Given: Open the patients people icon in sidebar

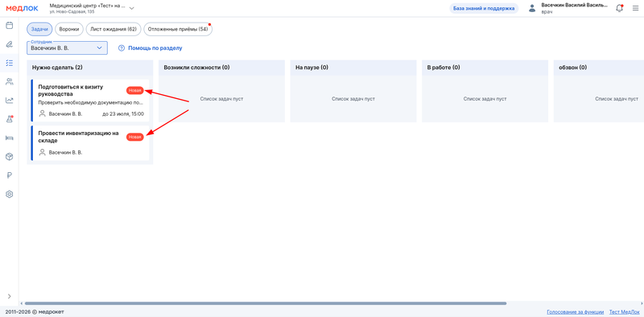Looking at the screenshot, I should (x=9, y=82).
